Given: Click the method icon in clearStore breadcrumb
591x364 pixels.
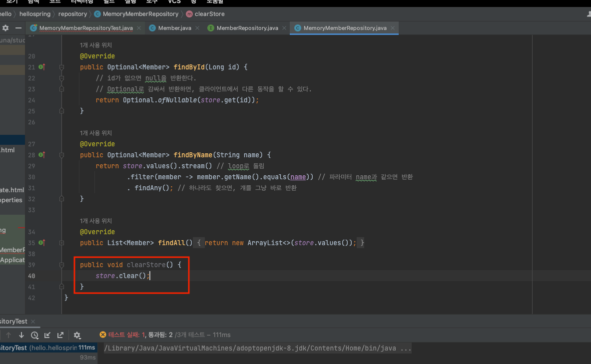Looking at the screenshot, I should [189, 14].
